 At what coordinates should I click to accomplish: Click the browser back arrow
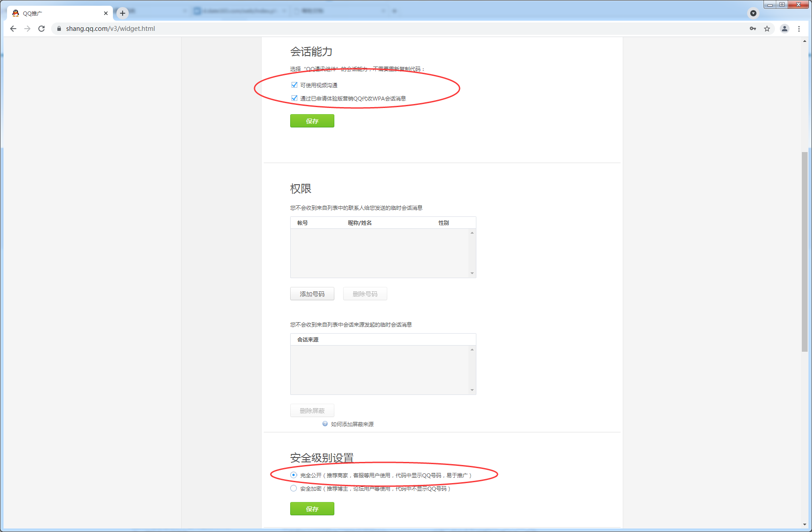point(13,29)
